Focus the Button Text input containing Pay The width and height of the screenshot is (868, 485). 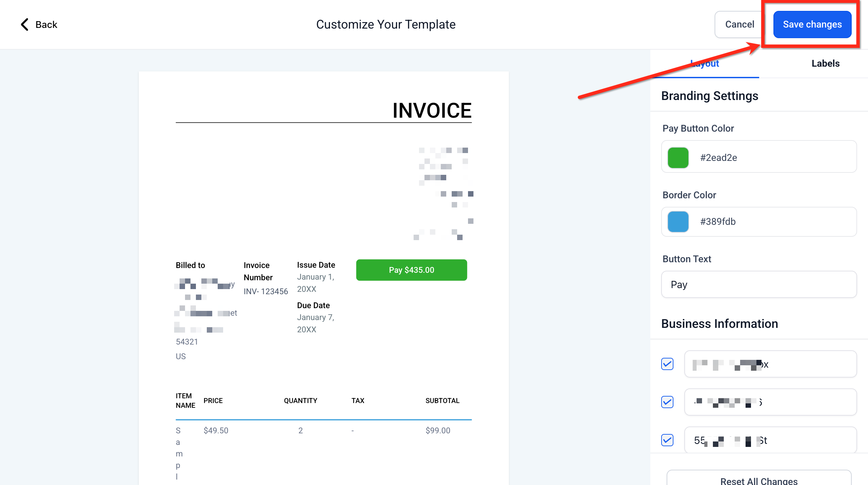point(758,284)
